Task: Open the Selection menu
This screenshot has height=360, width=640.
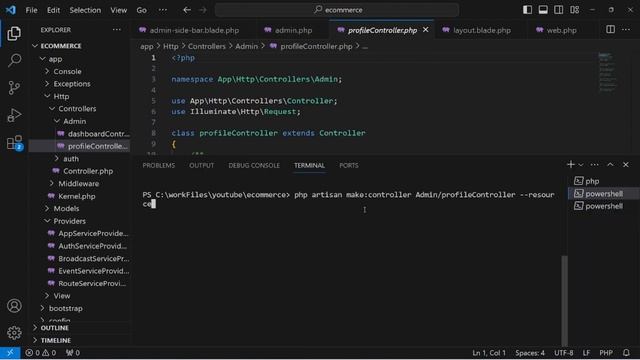Action: click(85, 10)
